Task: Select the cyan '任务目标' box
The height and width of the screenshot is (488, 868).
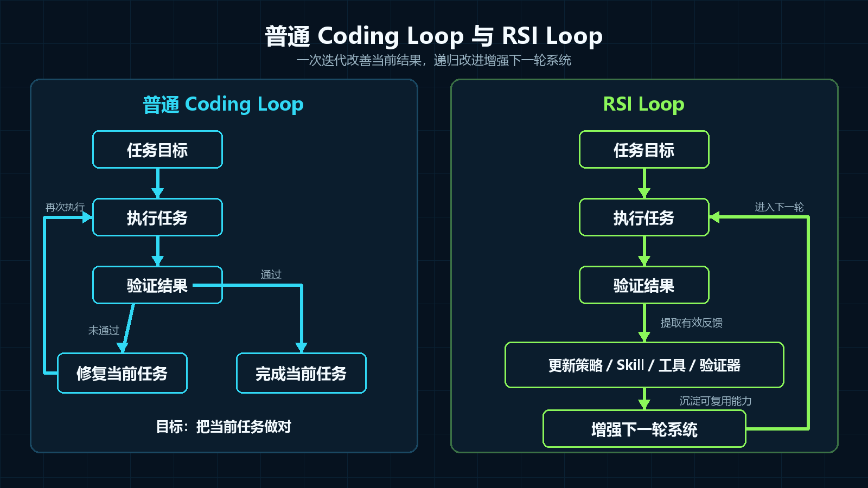Action: point(157,150)
